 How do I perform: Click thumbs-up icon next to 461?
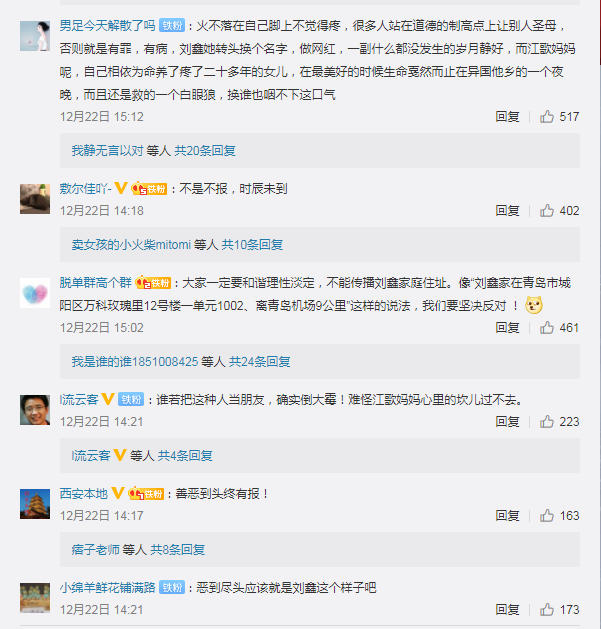pyautogui.click(x=546, y=328)
